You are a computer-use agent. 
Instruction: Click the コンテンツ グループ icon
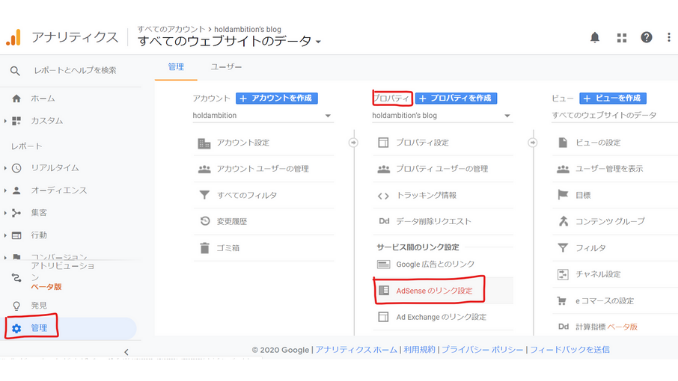563,221
